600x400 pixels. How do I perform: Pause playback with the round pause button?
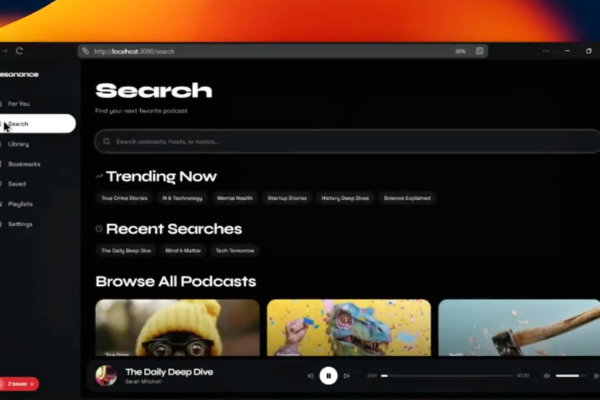coord(328,376)
